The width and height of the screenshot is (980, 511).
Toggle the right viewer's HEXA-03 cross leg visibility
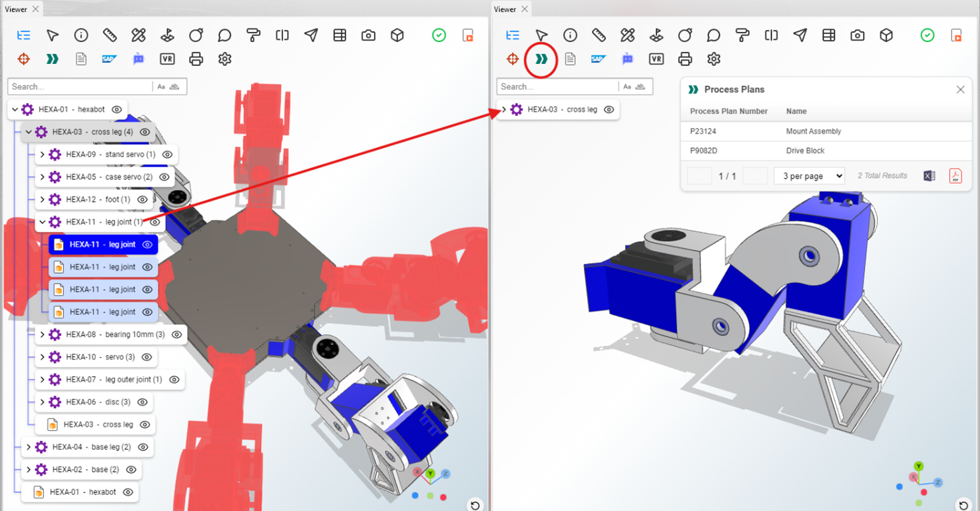pyautogui.click(x=609, y=110)
